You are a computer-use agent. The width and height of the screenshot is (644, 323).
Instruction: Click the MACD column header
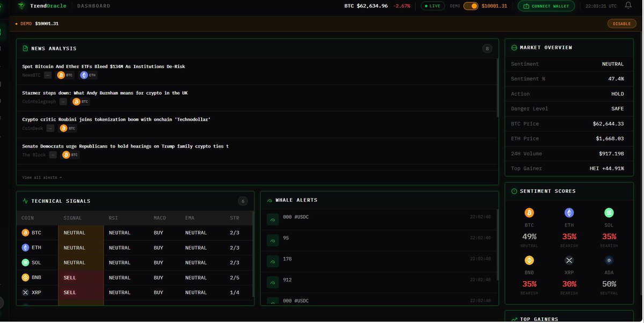160,218
